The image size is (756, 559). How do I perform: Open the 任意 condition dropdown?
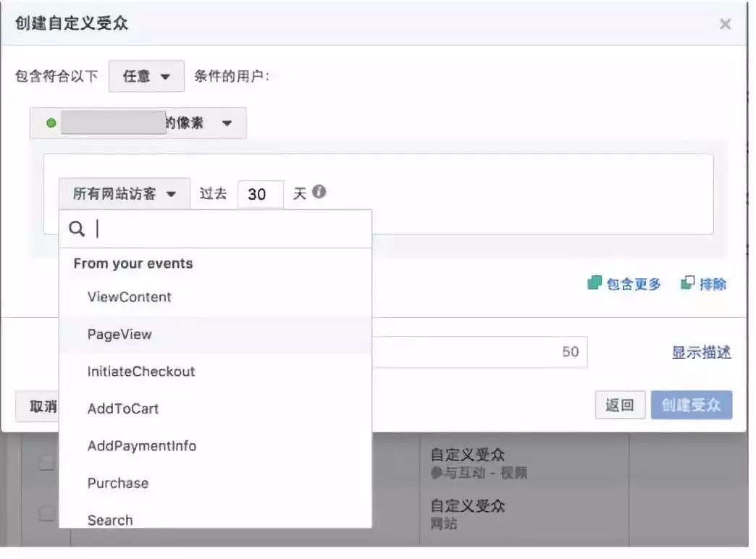coord(146,76)
